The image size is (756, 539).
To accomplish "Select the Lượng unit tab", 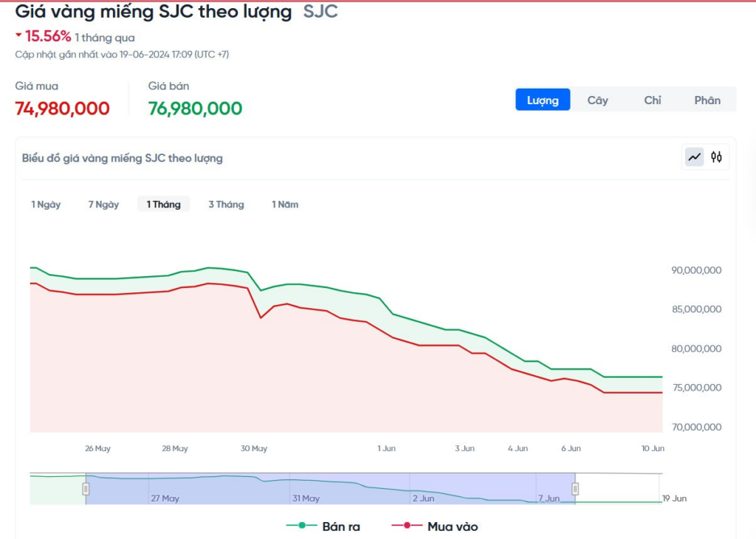I will point(543,100).
